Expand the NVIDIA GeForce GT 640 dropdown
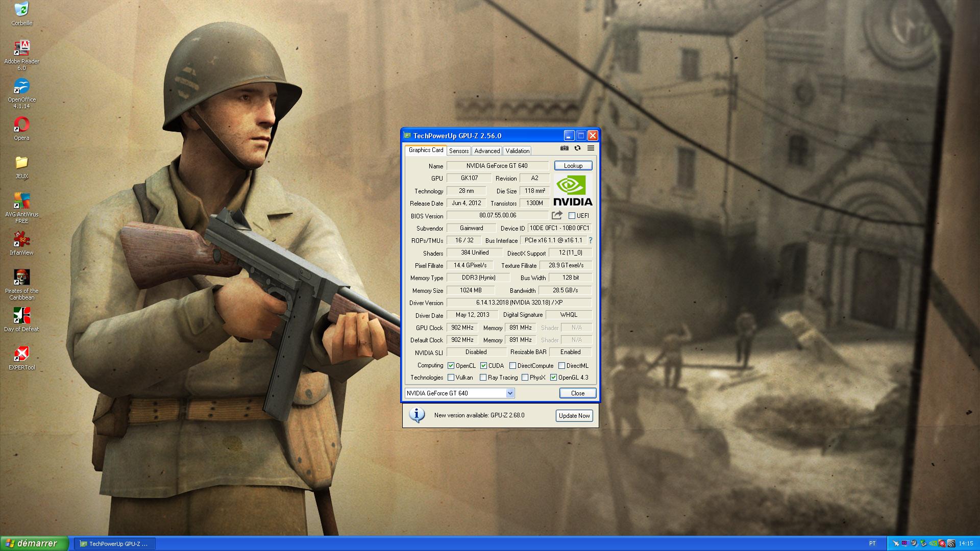 click(x=510, y=393)
